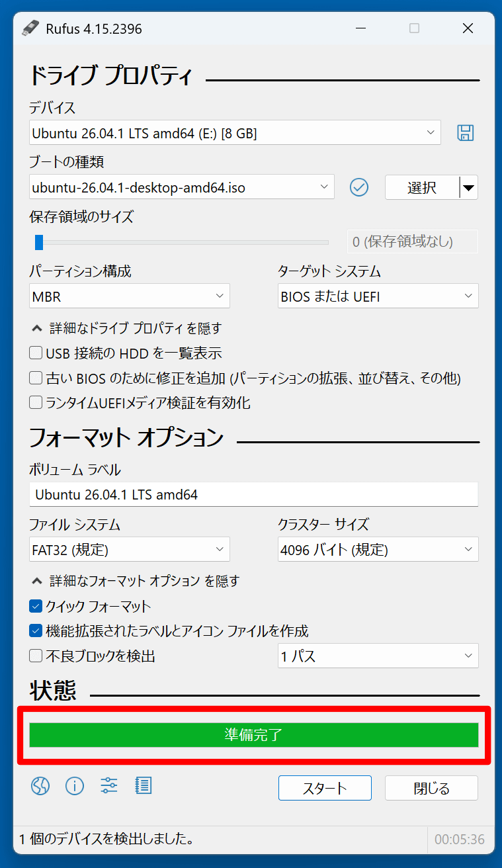This screenshot has width=502, height=868.
Task: Open the About information icon
Action: pos(75,786)
